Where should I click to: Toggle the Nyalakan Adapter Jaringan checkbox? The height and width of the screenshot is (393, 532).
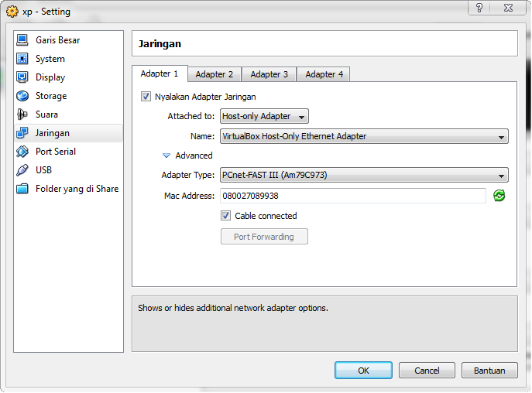[146, 97]
